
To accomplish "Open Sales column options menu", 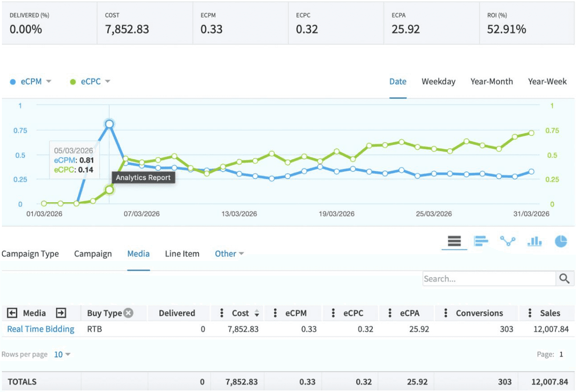I will (x=530, y=313).
